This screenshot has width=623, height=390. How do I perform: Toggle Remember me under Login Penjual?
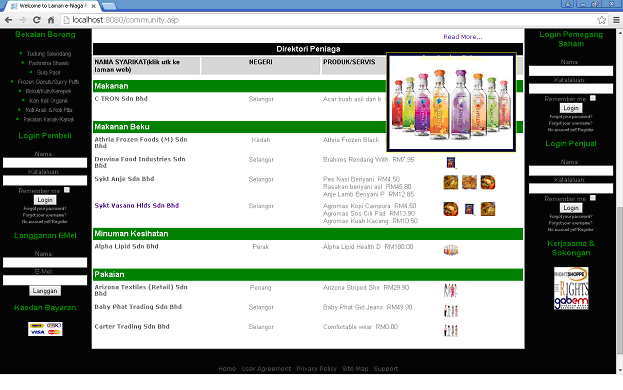(x=593, y=198)
